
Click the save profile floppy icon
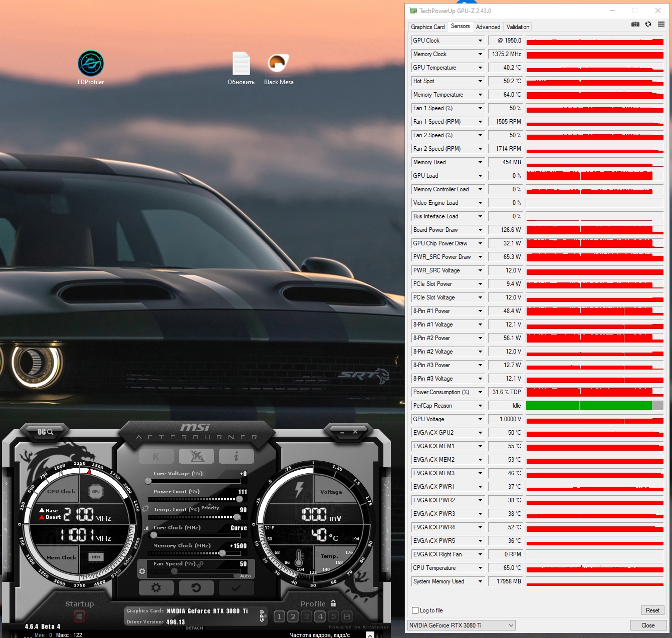(x=347, y=616)
